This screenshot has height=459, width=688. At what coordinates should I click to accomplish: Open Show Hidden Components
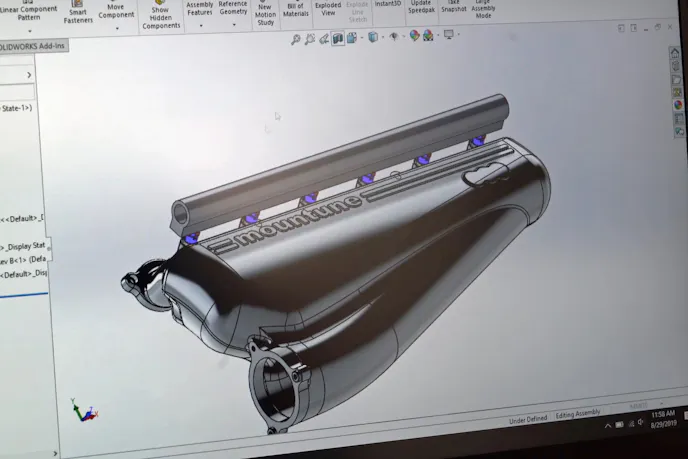[x=161, y=16]
